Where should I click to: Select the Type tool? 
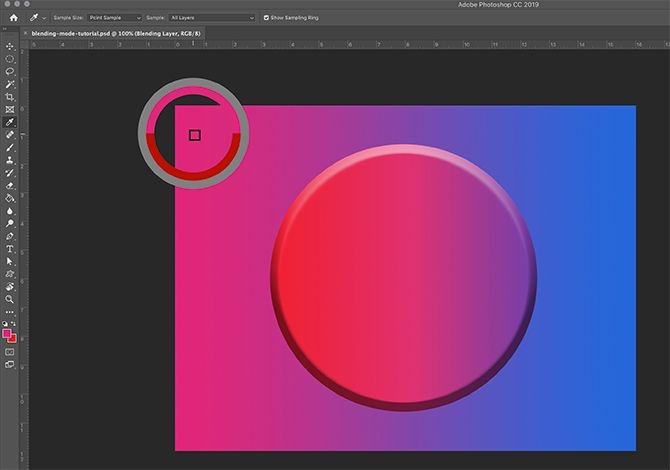coord(10,248)
